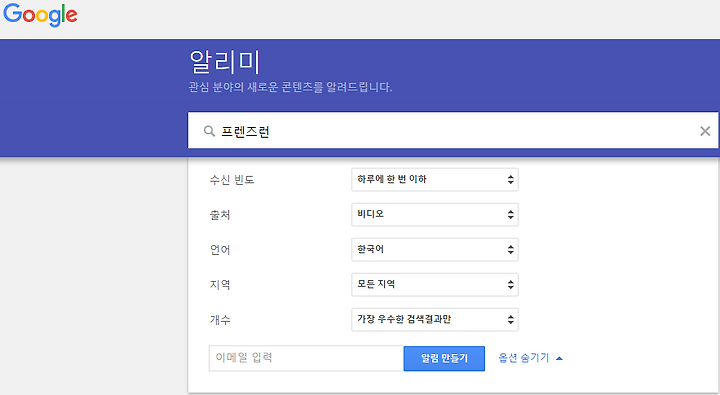Click the Google logo

(40, 15)
